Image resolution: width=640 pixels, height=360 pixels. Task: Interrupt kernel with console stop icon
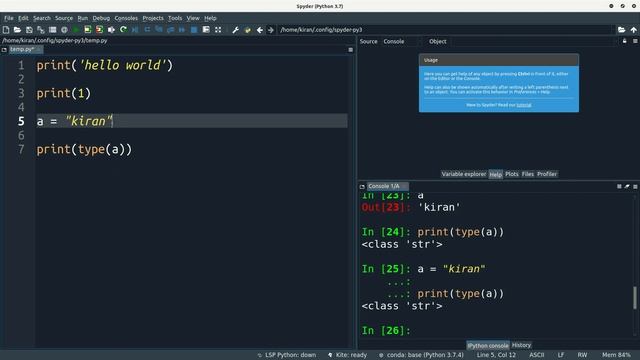(x=619, y=186)
